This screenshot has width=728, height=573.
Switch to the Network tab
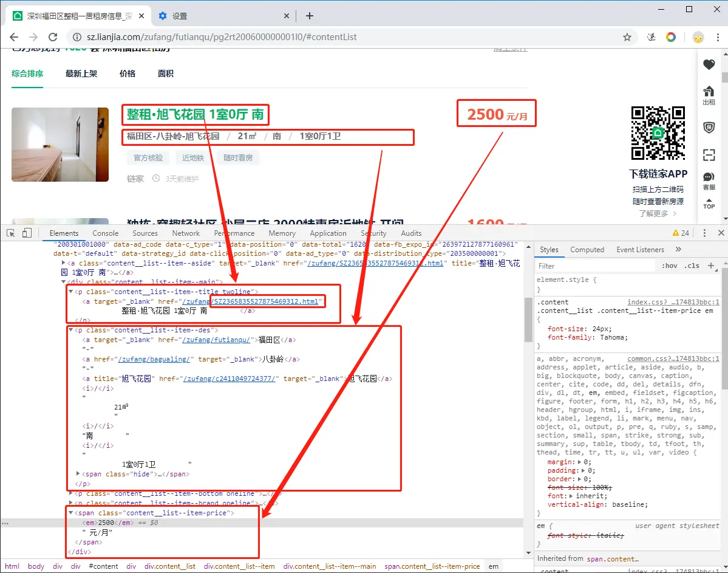coord(186,233)
